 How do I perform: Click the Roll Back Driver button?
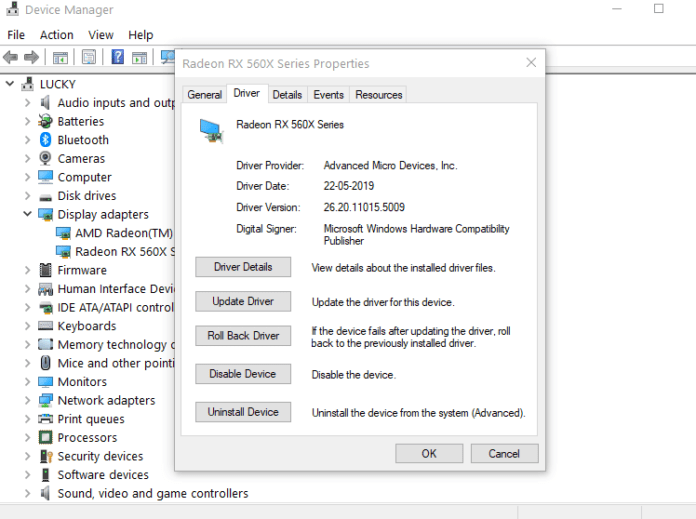pos(243,336)
